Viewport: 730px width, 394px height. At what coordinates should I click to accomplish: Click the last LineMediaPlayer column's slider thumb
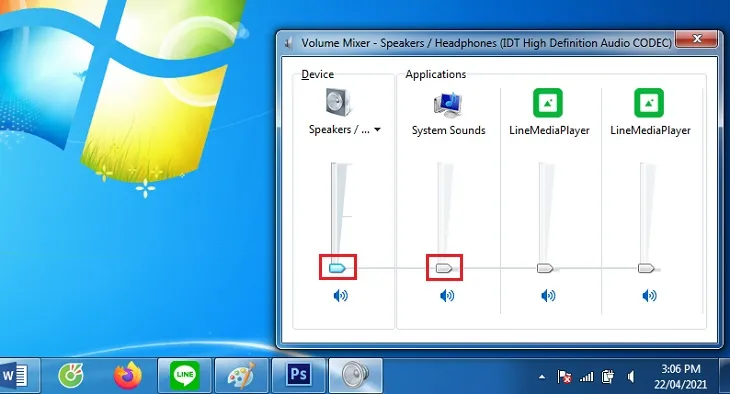[x=646, y=268]
